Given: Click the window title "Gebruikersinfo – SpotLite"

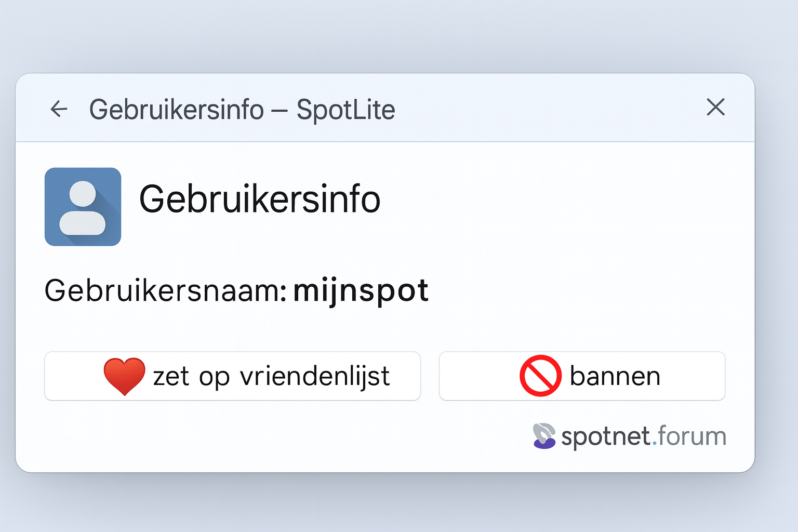Looking at the screenshot, I should coord(242,110).
